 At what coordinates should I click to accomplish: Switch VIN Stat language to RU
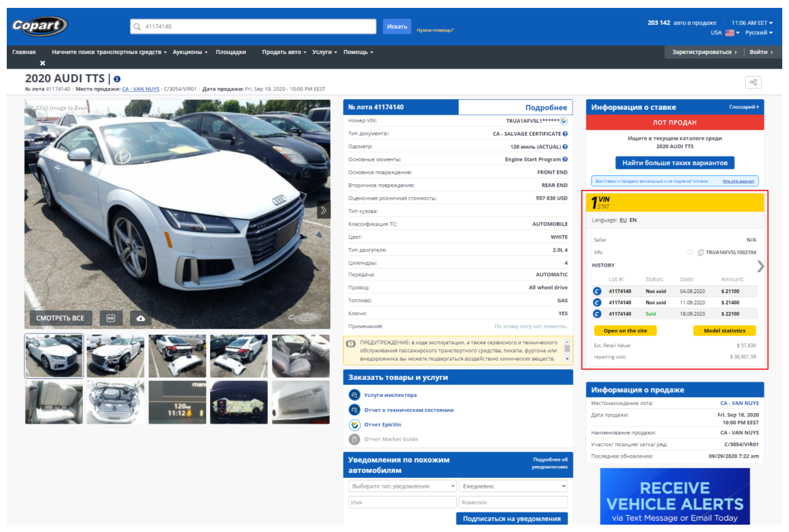click(623, 220)
